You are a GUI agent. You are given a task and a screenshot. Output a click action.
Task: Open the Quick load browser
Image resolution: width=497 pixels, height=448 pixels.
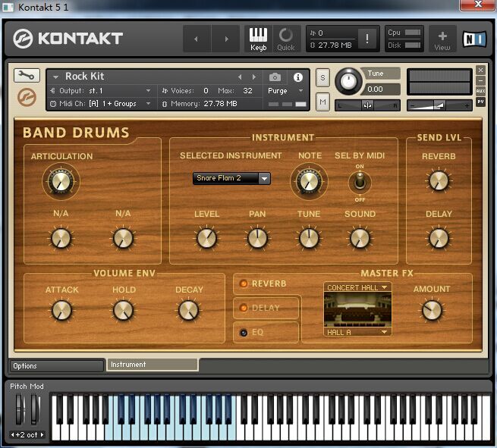point(286,39)
